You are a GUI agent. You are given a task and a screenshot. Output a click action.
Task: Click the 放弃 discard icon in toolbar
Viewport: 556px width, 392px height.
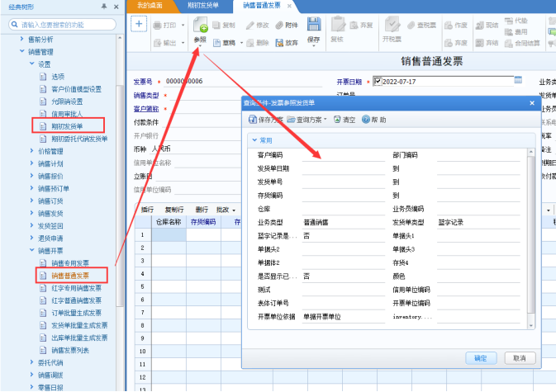tap(279, 43)
